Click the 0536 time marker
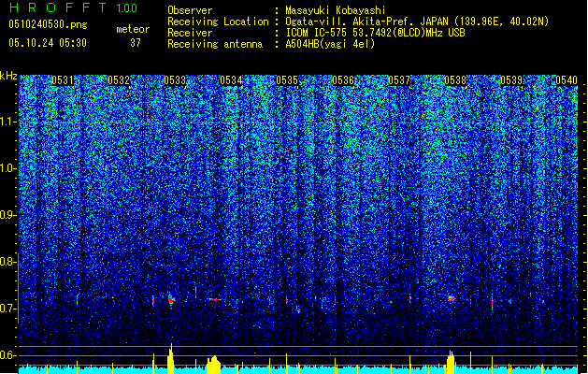 tap(343, 80)
